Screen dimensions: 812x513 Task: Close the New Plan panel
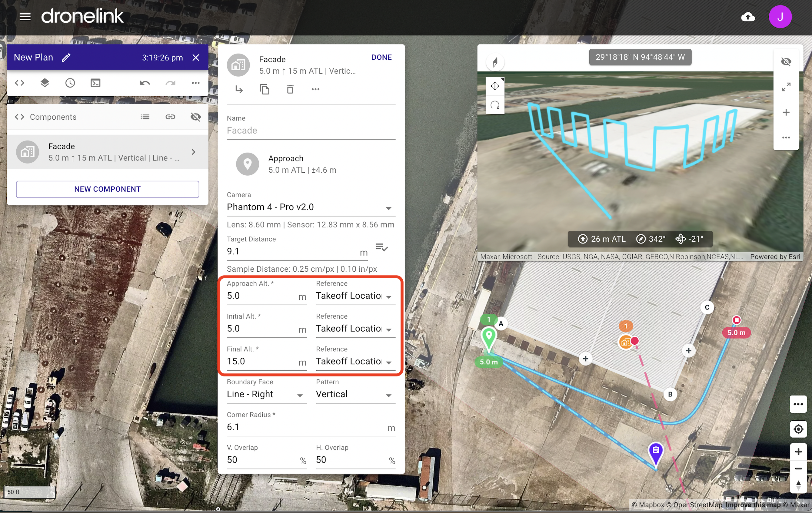point(196,57)
